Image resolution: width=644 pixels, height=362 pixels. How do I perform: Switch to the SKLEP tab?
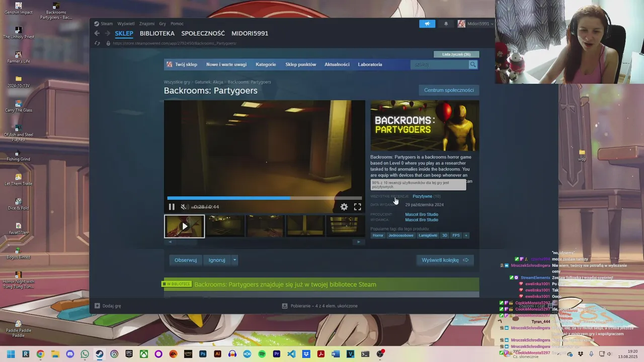click(124, 33)
